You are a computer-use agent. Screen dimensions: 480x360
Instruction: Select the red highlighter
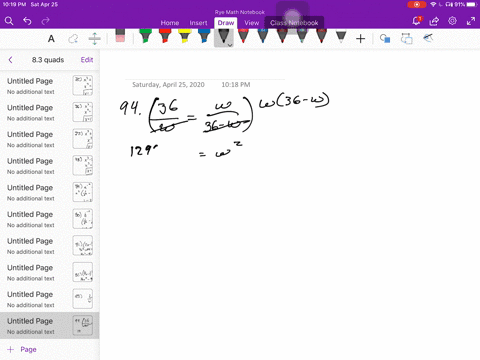point(165,36)
